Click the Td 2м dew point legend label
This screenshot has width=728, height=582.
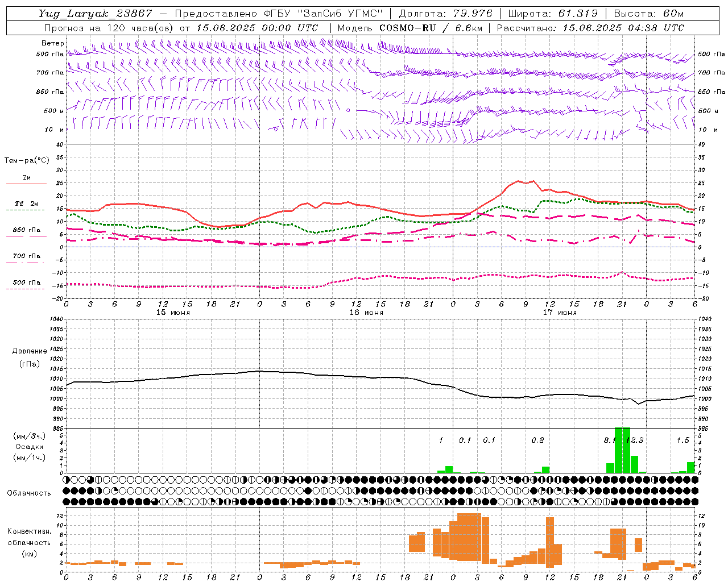(26, 203)
